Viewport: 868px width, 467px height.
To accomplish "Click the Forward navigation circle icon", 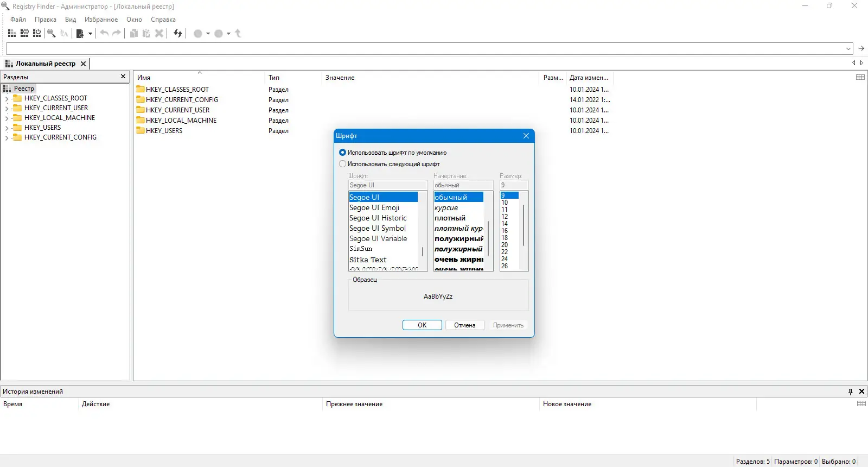I will point(219,34).
